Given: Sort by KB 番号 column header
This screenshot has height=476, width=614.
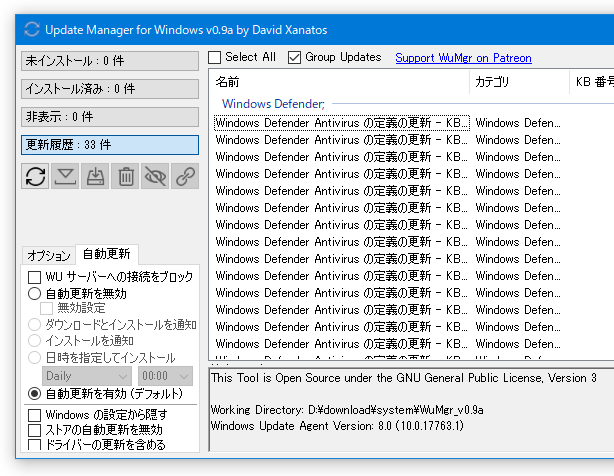Looking at the screenshot, I should tap(592, 82).
